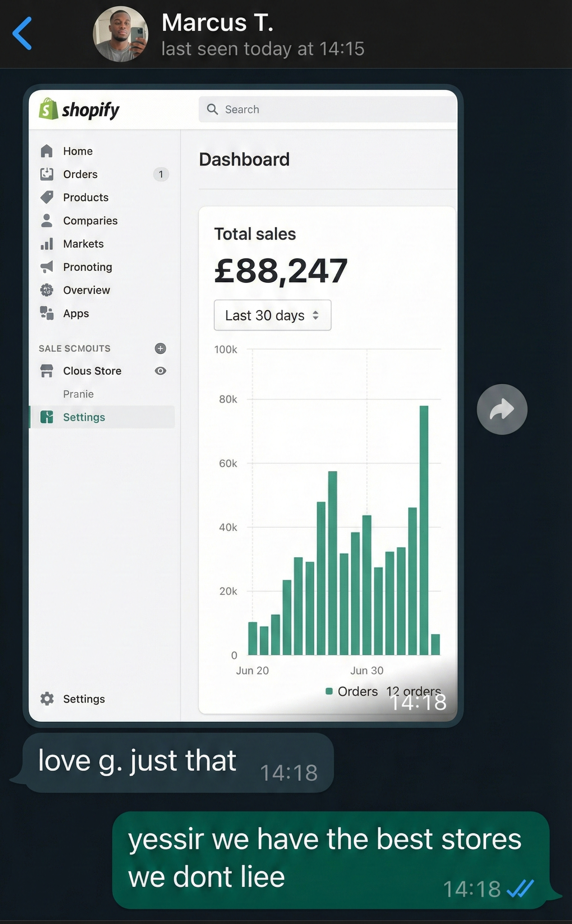Viewport: 572px width, 924px height.
Task: Open the Apps menu item
Action: coord(76,313)
